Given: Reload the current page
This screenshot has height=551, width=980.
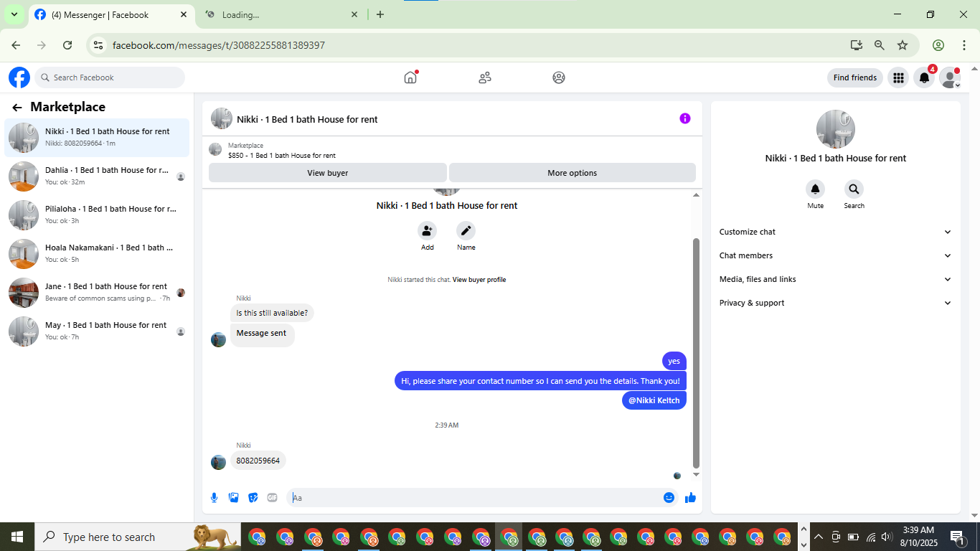Looking at the screenshot, I should pos(67,45).
